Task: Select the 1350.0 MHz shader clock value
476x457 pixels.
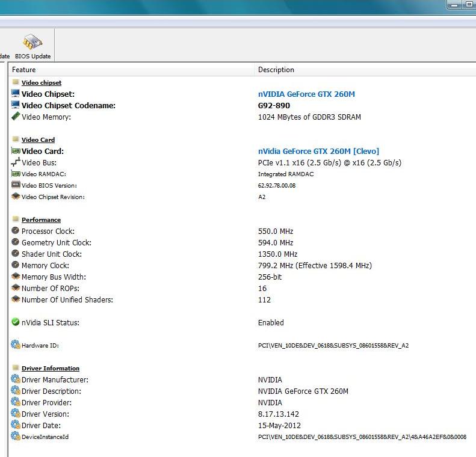Action: [x=278, y=254]
